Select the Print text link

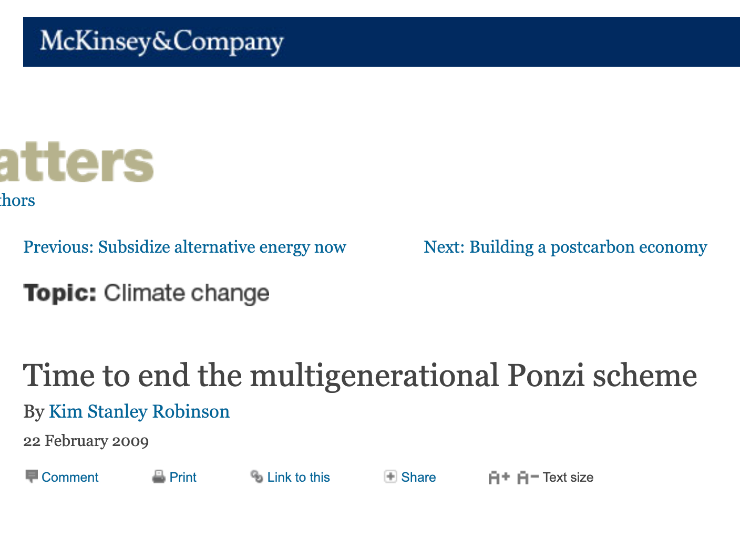[183, 477]
